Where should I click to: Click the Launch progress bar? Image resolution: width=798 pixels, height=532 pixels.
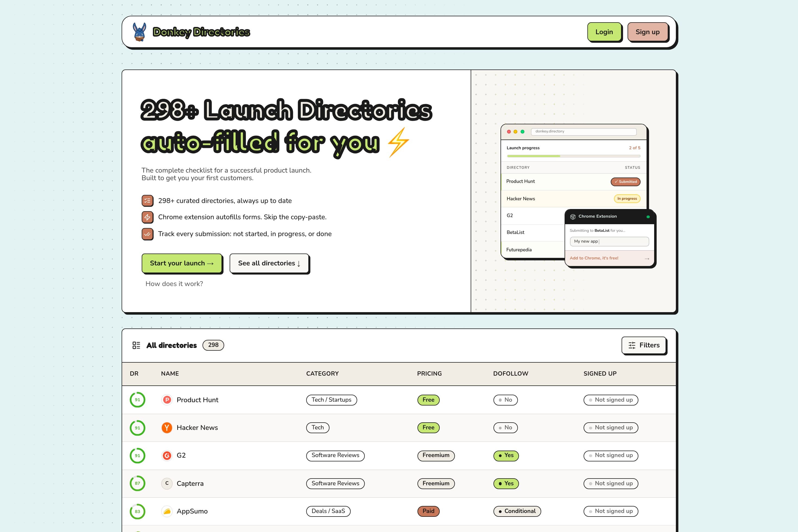pos(573,156)
